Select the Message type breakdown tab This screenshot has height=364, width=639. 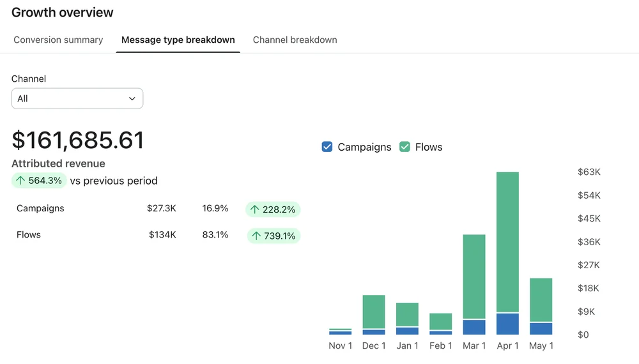[x=178, y=40]
